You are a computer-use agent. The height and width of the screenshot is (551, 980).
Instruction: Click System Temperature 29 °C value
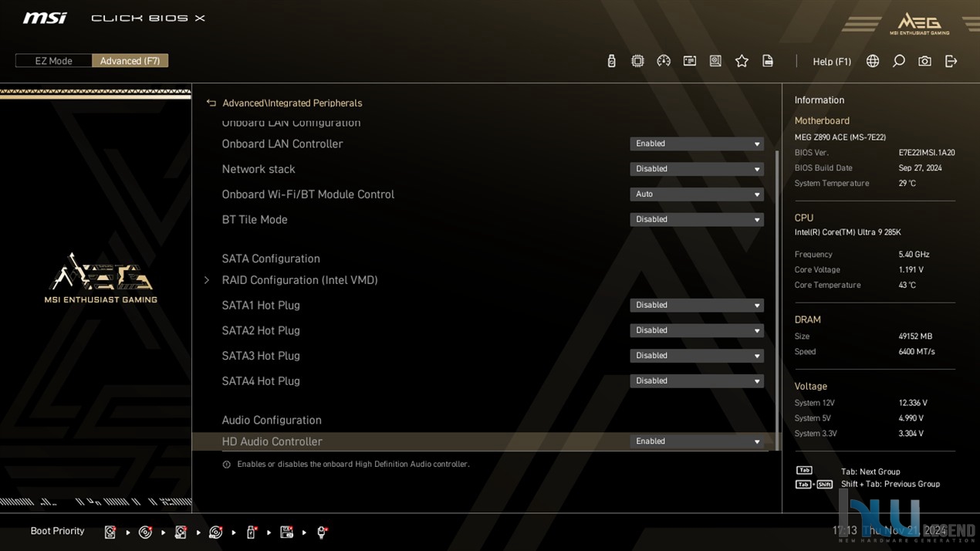click(x=907, y=184)
